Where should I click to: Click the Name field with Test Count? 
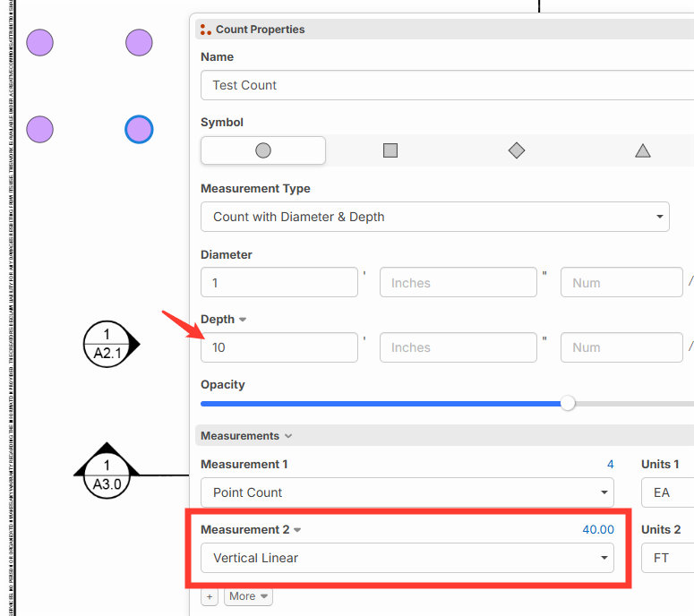[447, 85]
